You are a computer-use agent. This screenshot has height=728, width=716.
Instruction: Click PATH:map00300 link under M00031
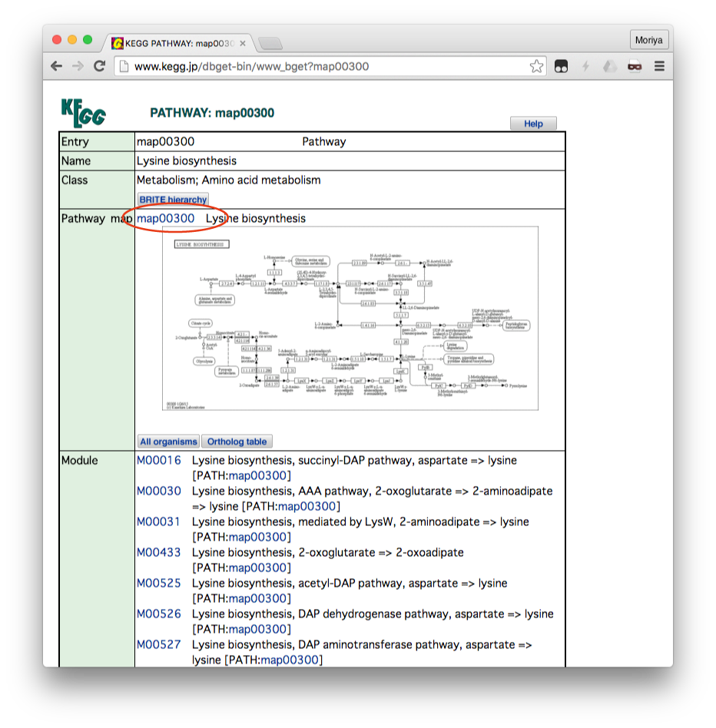[x=257, y=538]
